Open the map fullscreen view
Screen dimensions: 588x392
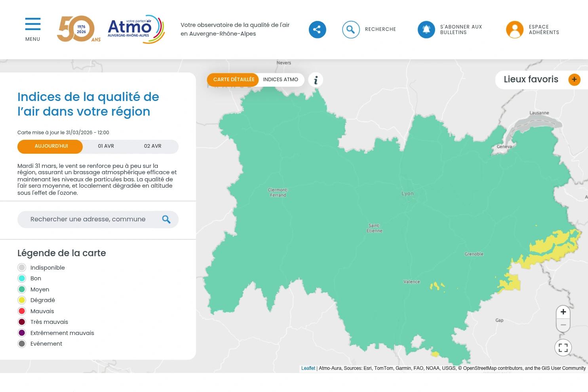pos(563,347)
